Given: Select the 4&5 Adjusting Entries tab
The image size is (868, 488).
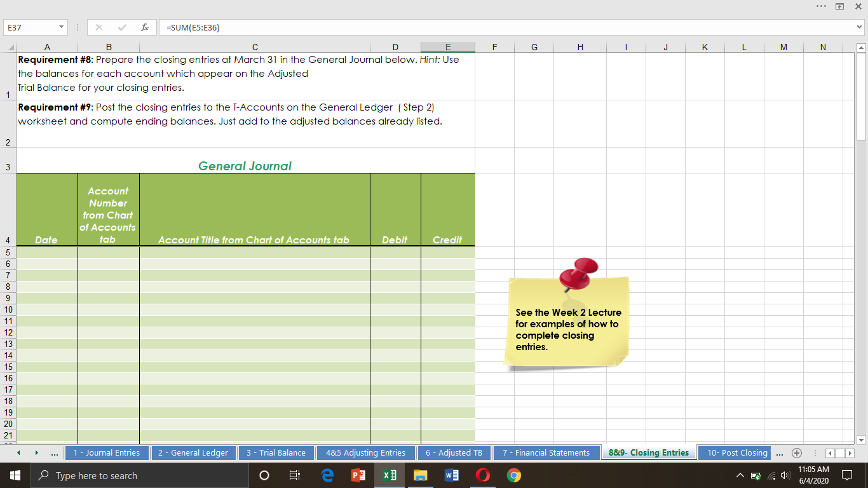Looking at the screenshot, I should [365, 453].
